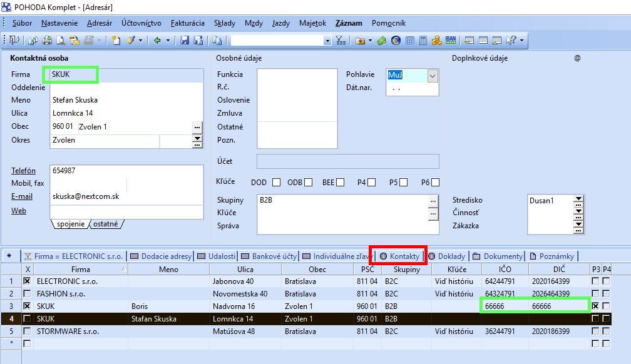
Task: Click the filter funnel icon
Action: 341,40
